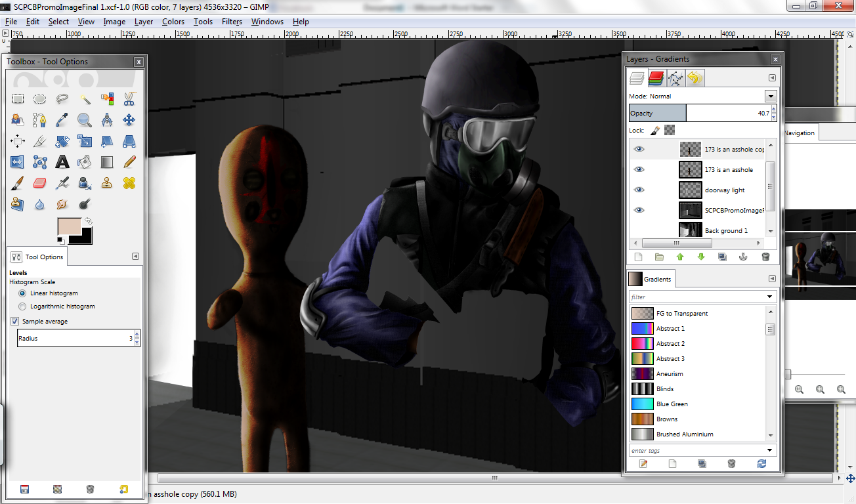Viewport: 856px width, 504px height.
Task: Create a new layer button
Action: point(638,257)
